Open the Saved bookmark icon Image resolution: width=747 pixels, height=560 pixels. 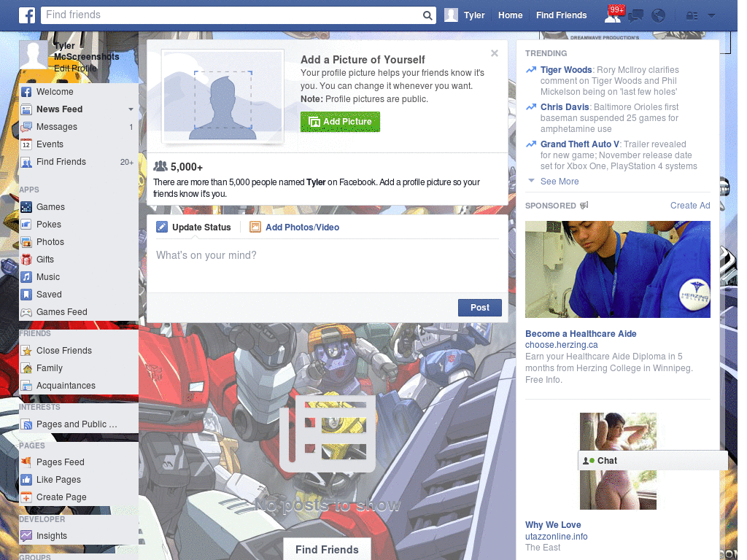(27, 295)
